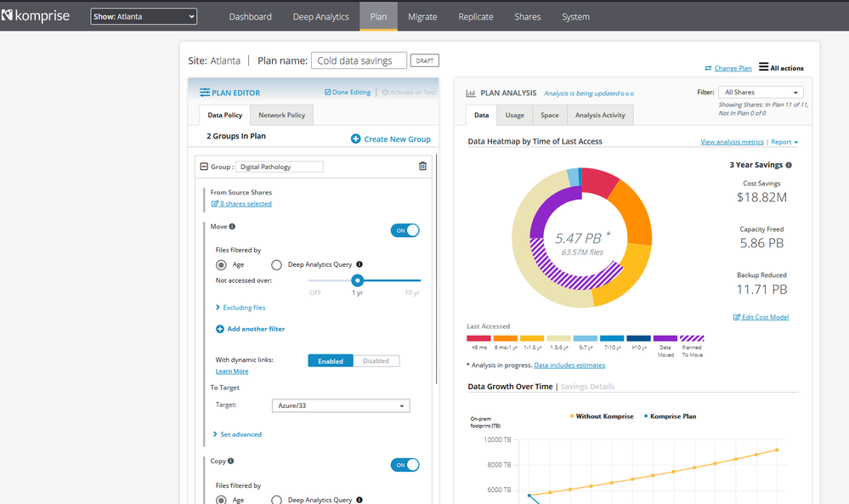The height and width of the screenshot is (504, 849).
Task: Click the Create New Group plus icon
Action: 356,139
